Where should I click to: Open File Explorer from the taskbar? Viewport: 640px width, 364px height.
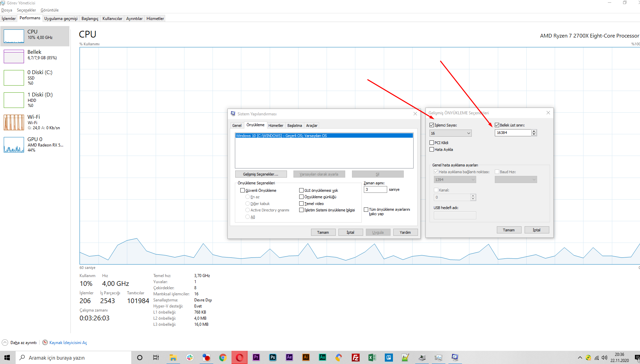click(173, 358)
